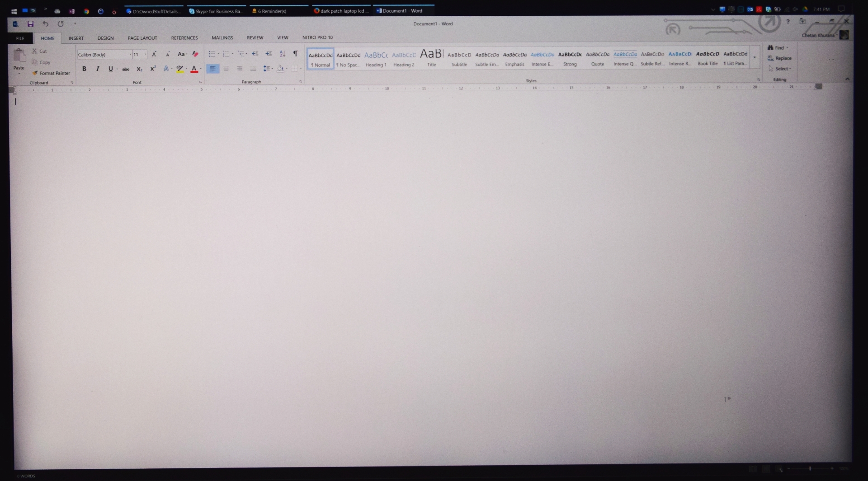This screenshot has height=481, width=868.
Task: Open the 6 Reminder(s) taskbar window
Action: (x=279, y=11)
